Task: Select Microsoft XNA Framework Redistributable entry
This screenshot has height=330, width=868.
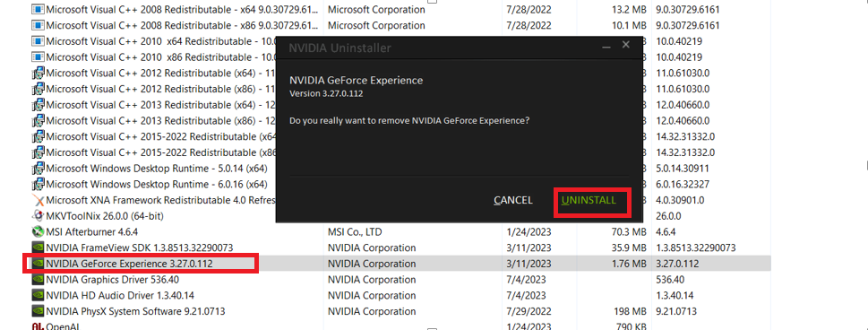Action: (160, 200)
